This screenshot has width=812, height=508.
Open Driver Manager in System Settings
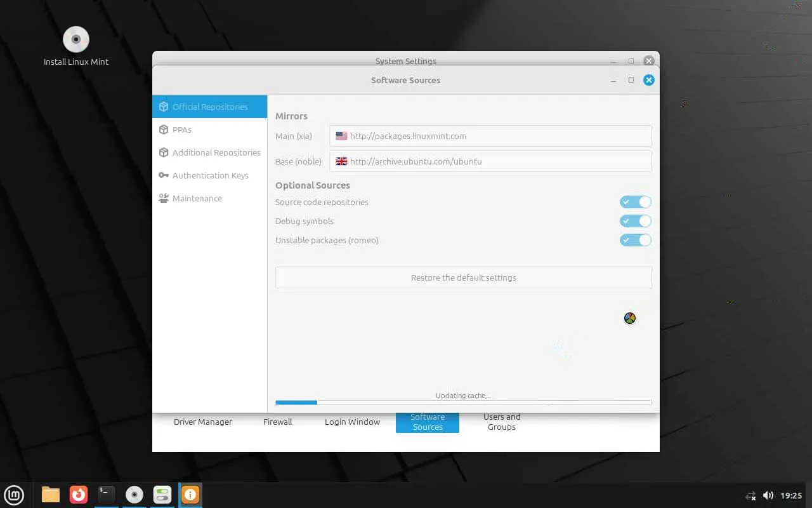203,422
